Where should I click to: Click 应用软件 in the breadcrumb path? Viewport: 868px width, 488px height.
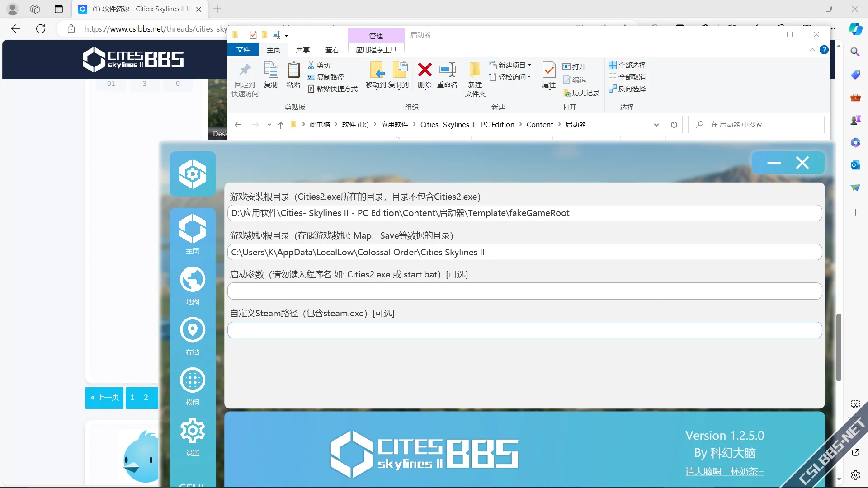click(x=395, y=125)
